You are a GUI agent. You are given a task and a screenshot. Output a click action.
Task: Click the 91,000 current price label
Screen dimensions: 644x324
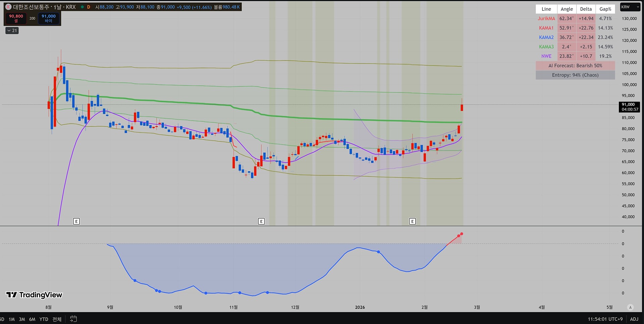[629, 107]
